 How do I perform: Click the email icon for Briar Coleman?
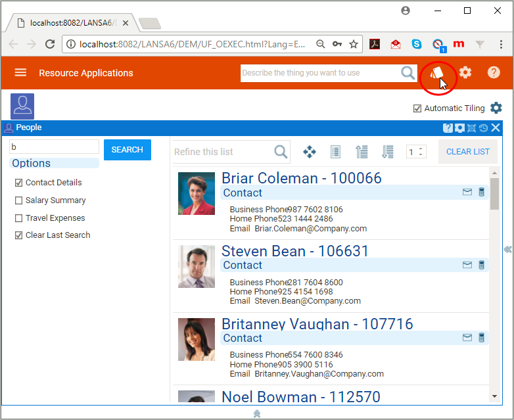tap(467, 192)
